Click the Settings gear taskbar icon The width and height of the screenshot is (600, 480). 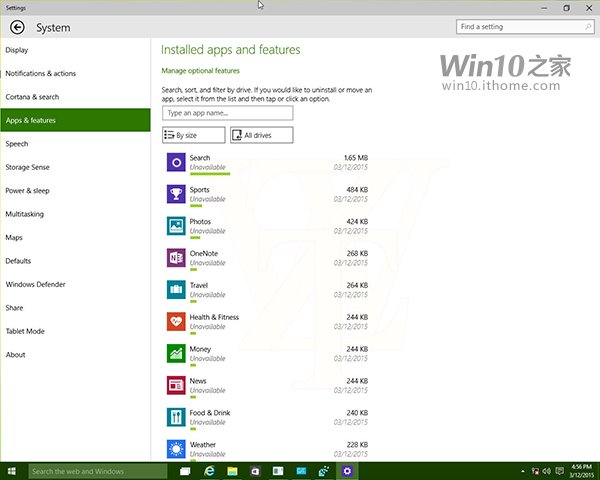347,471
